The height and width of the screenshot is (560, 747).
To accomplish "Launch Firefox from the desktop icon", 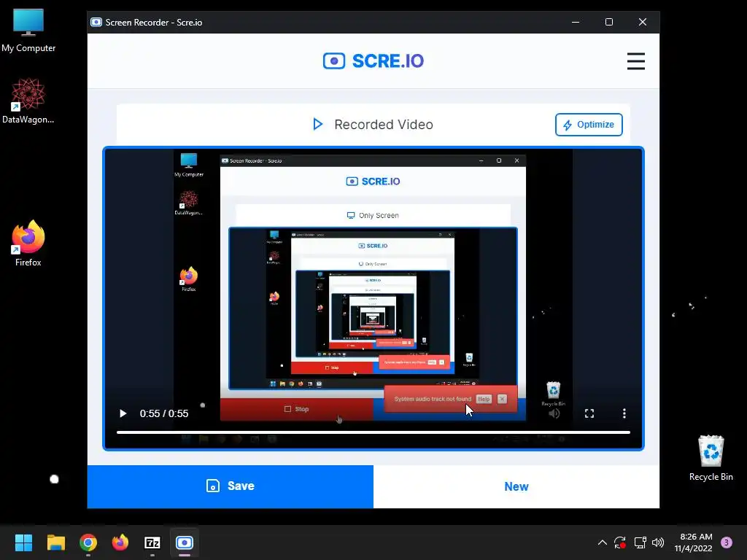I will point(28,244).
